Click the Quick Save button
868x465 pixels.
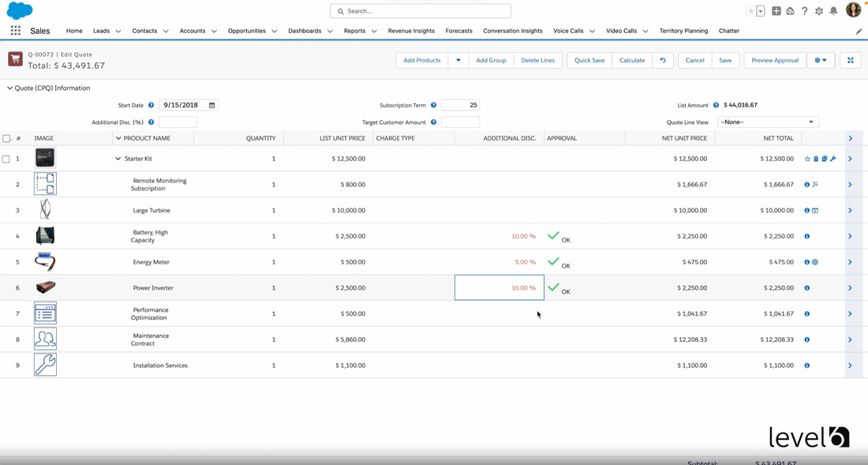pyautogui.click(x=589, y=60)
